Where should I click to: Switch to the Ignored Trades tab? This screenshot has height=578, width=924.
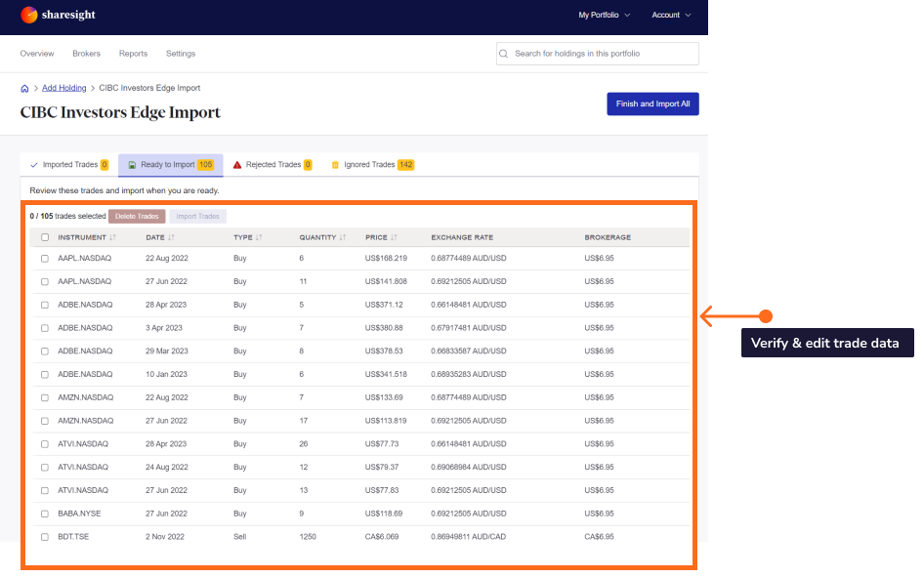pos(373,165)
